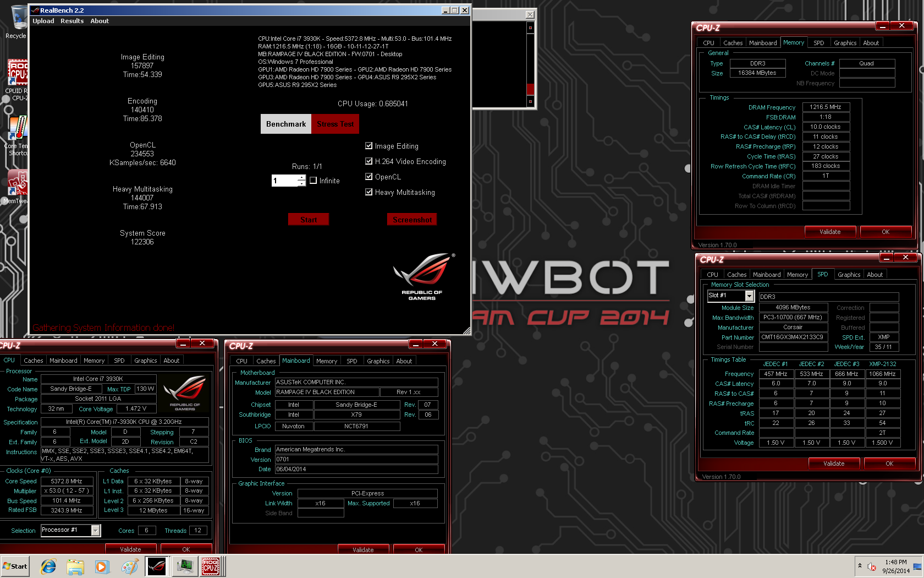Viewport: 924px width, 578px height.
Task: Increase the run count stepper
Action: click(x=301, y=178)
